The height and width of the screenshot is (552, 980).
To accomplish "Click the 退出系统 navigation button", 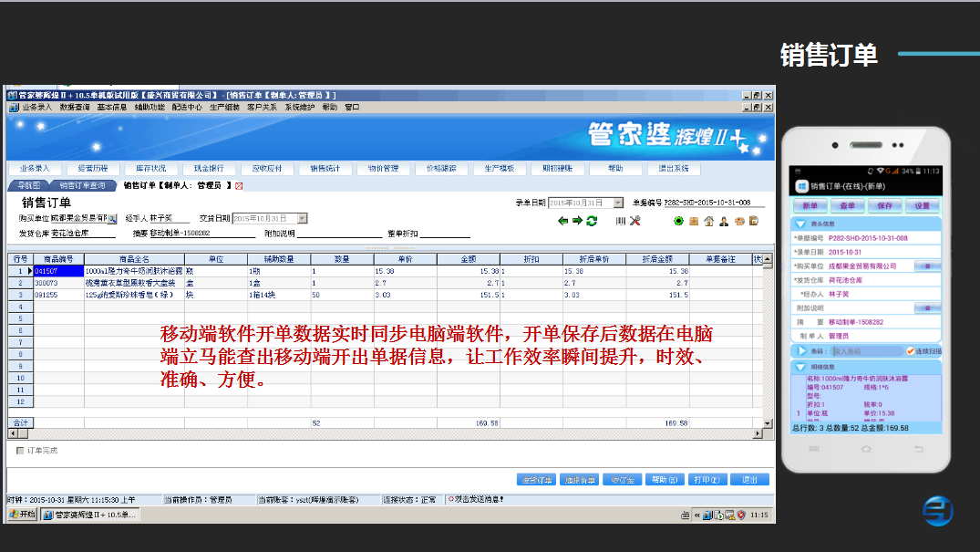I will (674, 169).
